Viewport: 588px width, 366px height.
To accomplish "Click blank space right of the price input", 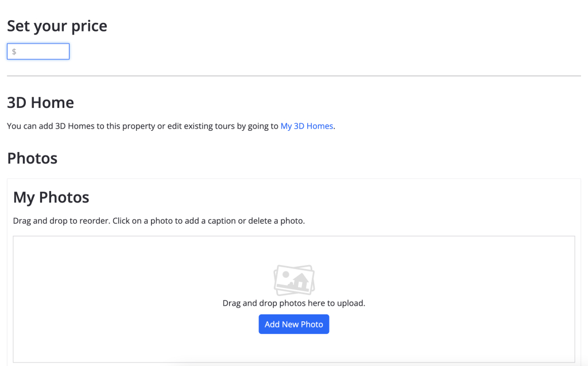I will pyautogui.click(x=287, y=52).
